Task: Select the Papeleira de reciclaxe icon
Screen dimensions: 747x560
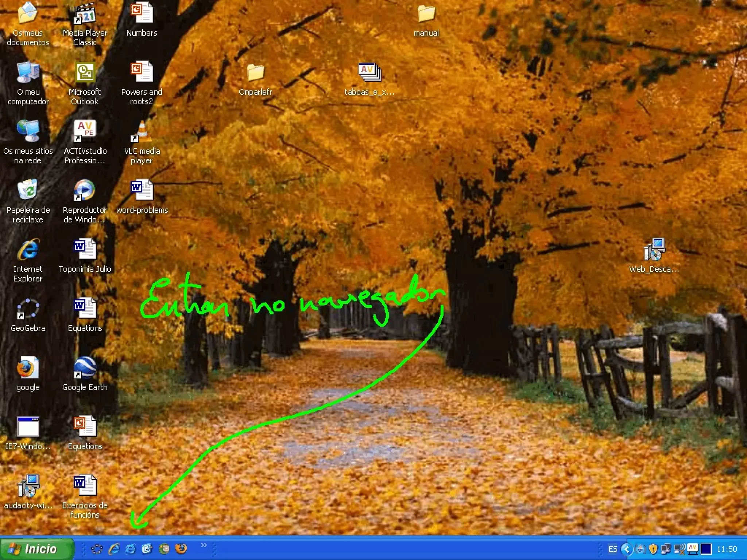Action: pyautogui.click(x=28, y=190)
